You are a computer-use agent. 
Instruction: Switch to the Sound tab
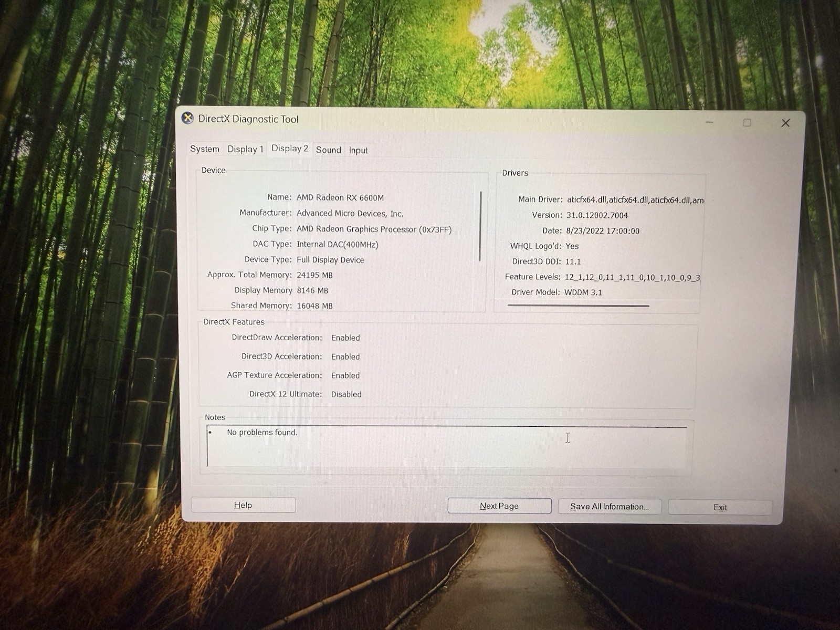329,150
